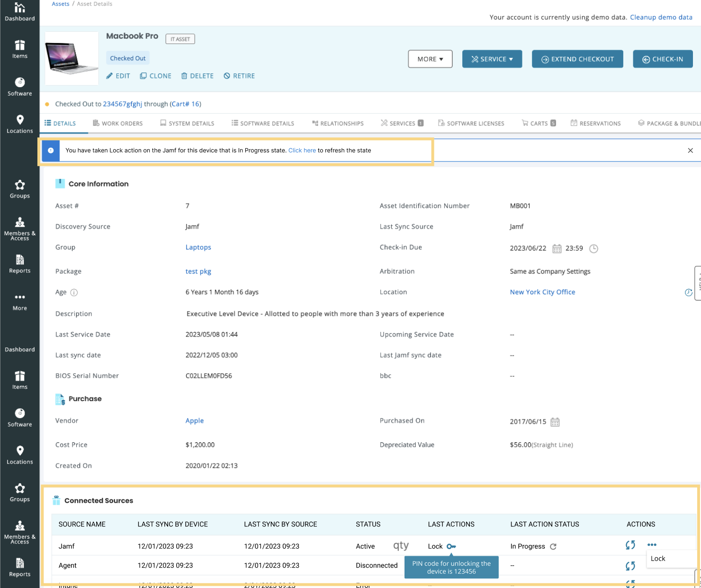The height and width of the screenshot is (588, 701).
Task: Go to Locations in the sidebar
Action: coord(19,124)
